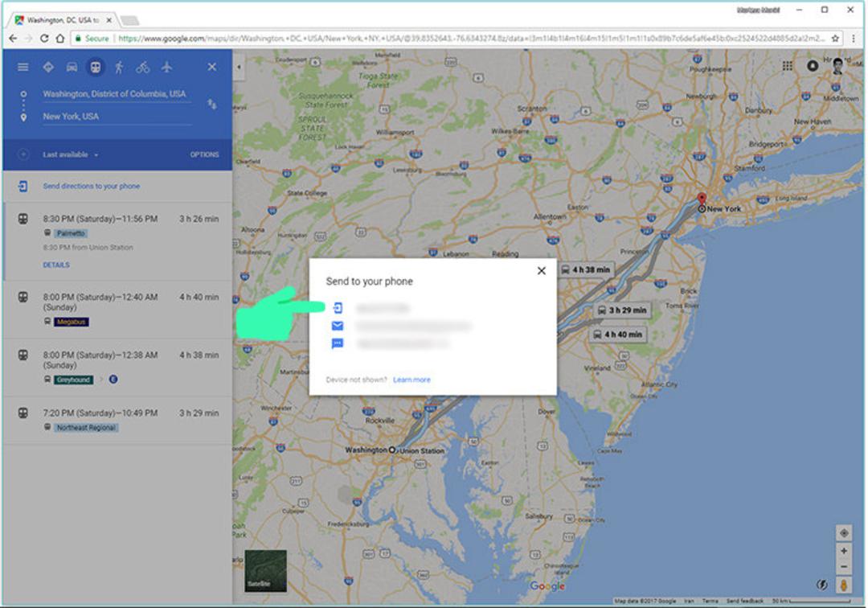Screen dimensions: 868x608
Task: Send directions via email envelope icon
Action: click(x=337, y=326)
